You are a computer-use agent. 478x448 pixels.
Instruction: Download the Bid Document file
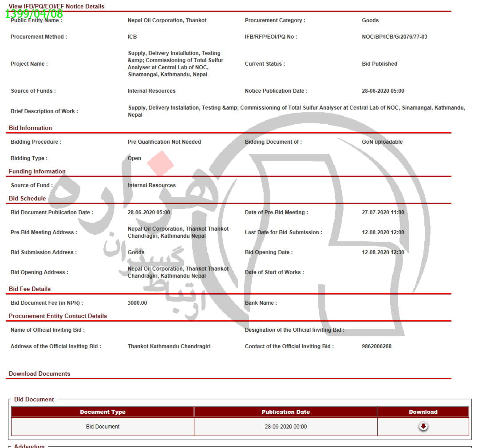423,426
